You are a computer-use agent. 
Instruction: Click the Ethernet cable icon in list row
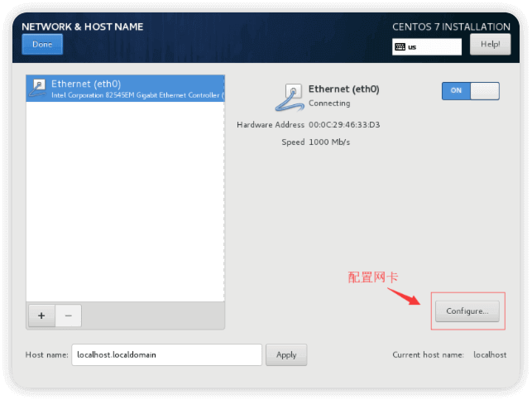click(x=38, y=89)
